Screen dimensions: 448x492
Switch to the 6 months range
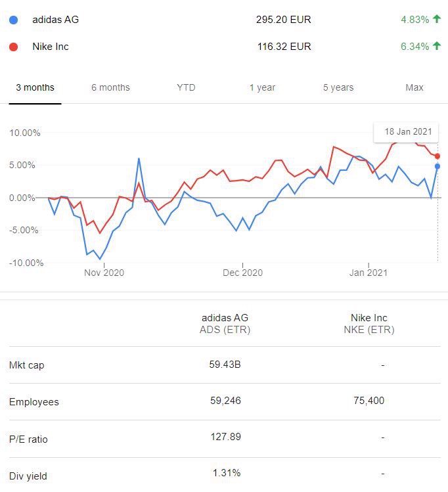coord(110,87)
